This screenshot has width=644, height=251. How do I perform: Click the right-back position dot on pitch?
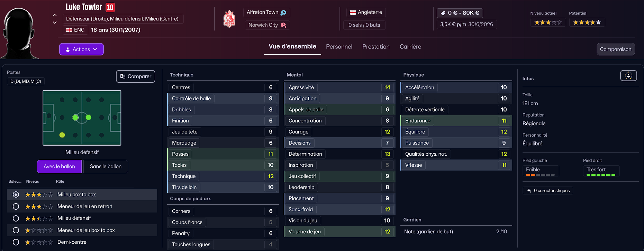[62, 135]
